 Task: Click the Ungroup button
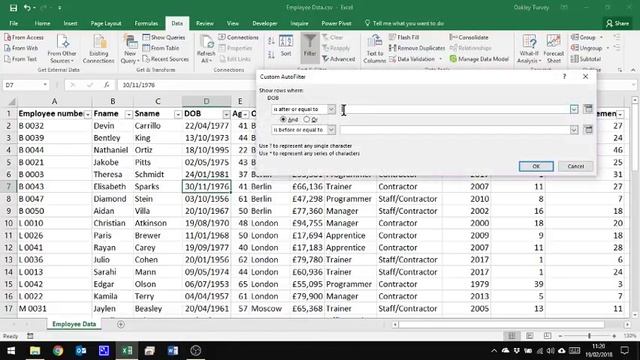point(590,48)
